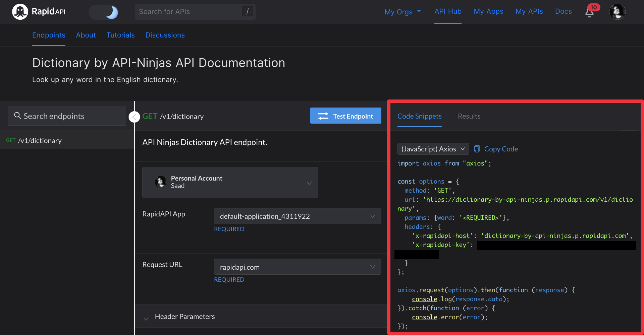This screenshot has height=335, width=644.
Task: Open notifications bell icon
Action: pyautogui.click(x=590, y=13)
